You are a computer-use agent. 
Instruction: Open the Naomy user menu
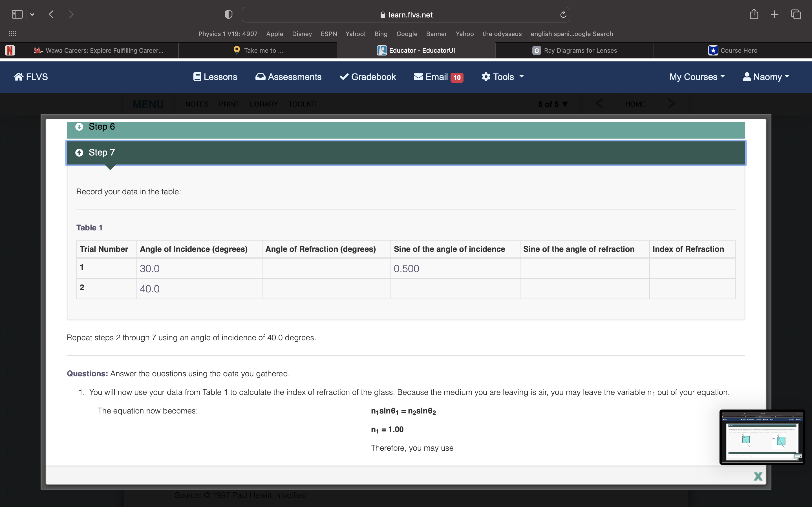click(766, 77)
